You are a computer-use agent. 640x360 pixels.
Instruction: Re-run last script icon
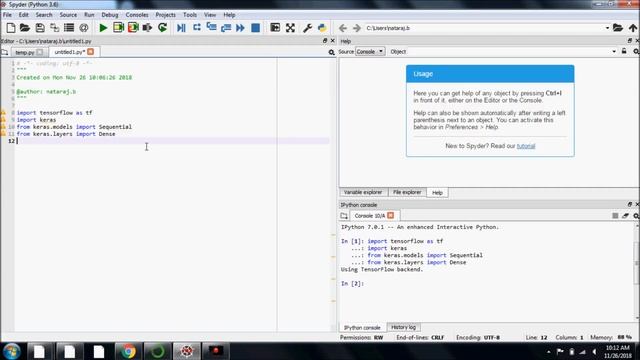click(x=162, y=28)
